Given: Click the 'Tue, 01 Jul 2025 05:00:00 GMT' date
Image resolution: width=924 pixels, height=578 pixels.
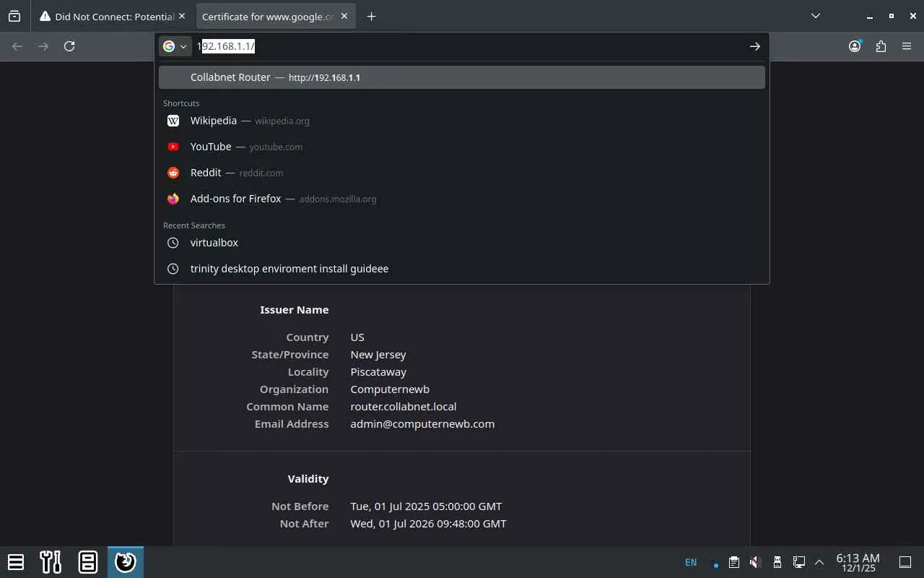Looking at the screenshot, I should click(426, 506).
